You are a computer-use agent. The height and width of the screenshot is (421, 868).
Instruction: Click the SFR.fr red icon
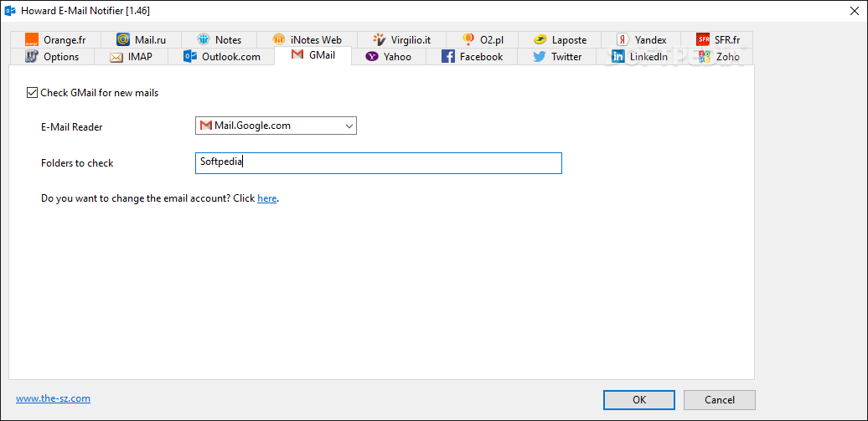pos(703,40)
